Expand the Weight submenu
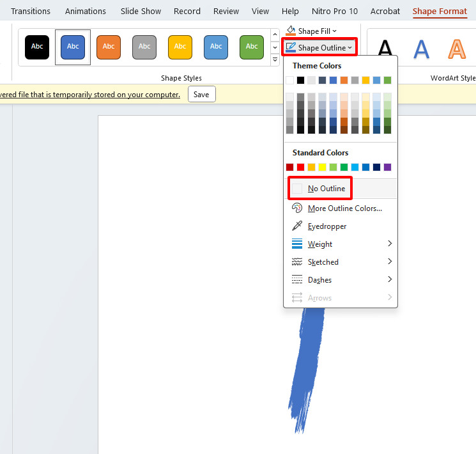Image resolution: width=476 pixels, height=454 pixels. (x=340, y=244)
